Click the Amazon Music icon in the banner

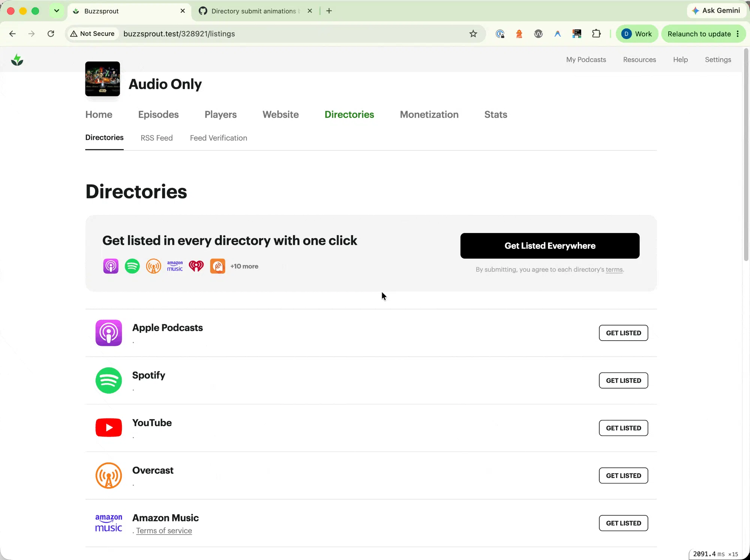click(x=175, y=266)
